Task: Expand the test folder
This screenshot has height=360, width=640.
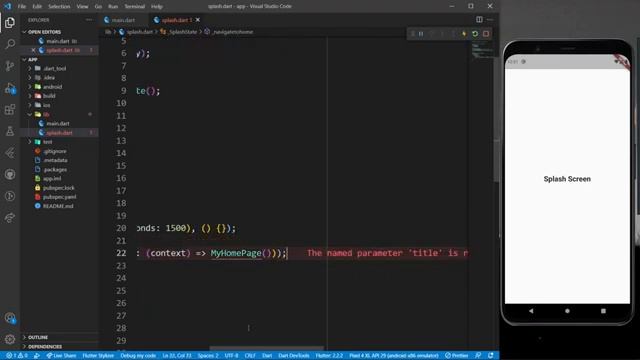Action: point(47,142)
